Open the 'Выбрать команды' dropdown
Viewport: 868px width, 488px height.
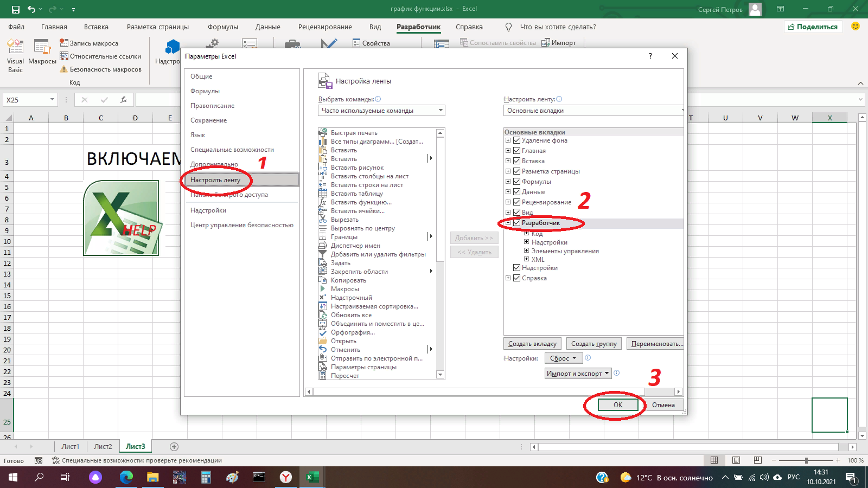(381, 111)
